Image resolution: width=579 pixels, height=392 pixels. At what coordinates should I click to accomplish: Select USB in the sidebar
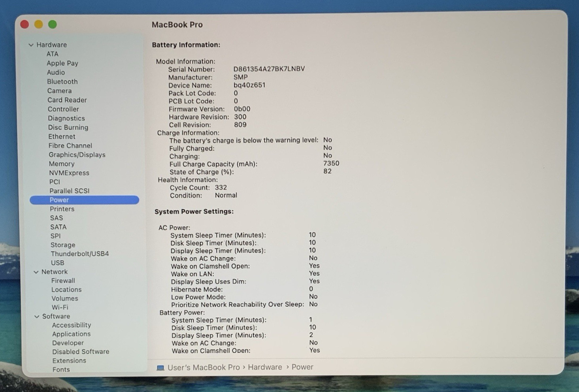(x=57, y=263)
